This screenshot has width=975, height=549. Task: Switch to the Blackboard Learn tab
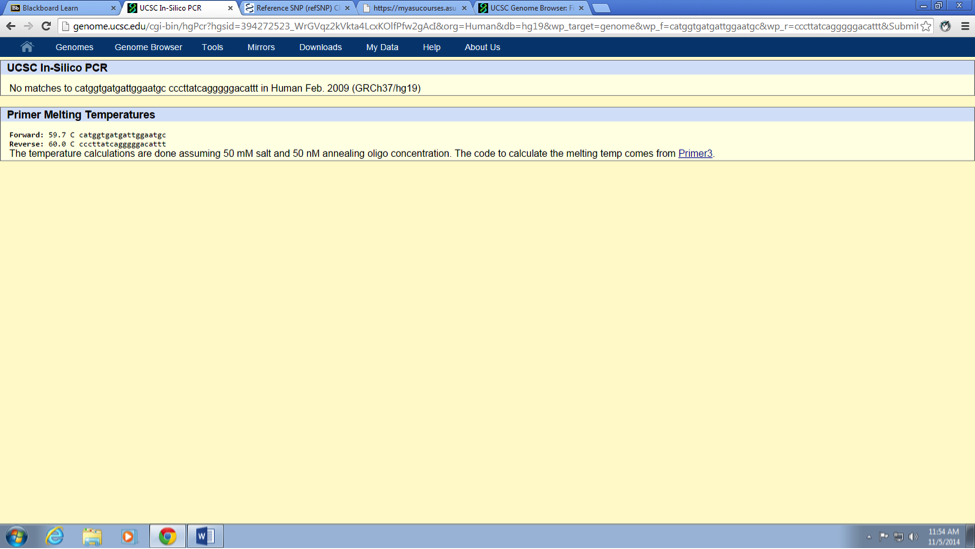(x=58, y=8)
